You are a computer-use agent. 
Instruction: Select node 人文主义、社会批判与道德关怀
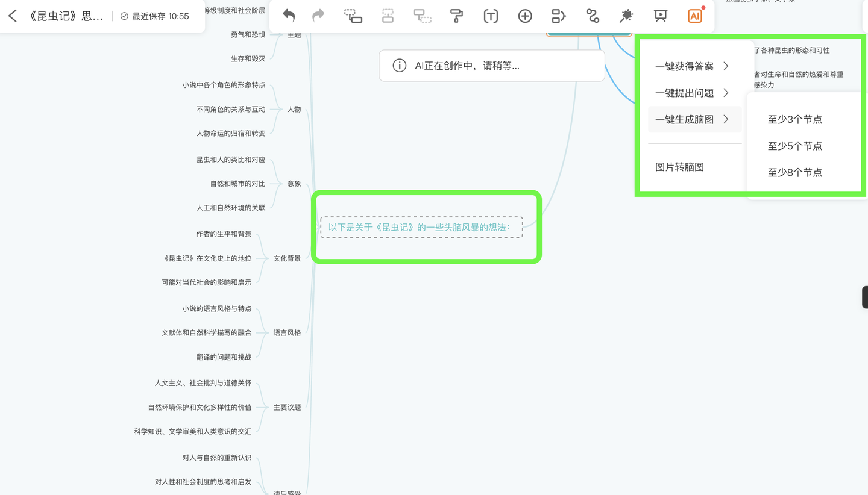coord(203,383)
